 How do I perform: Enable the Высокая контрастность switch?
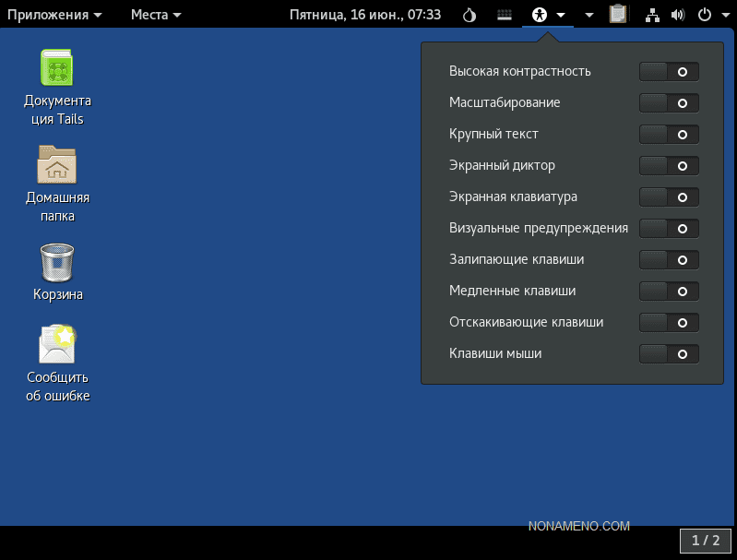coord(668,72)
